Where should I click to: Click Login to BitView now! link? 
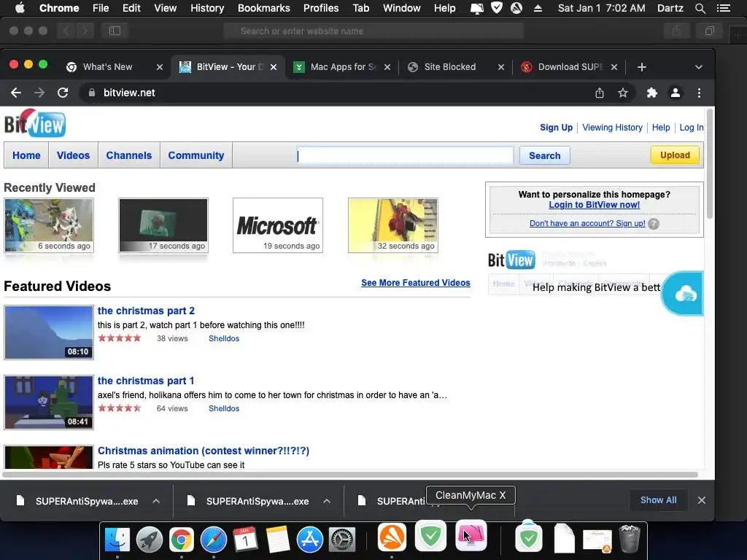pyautogui.click(x=594, y=205)
